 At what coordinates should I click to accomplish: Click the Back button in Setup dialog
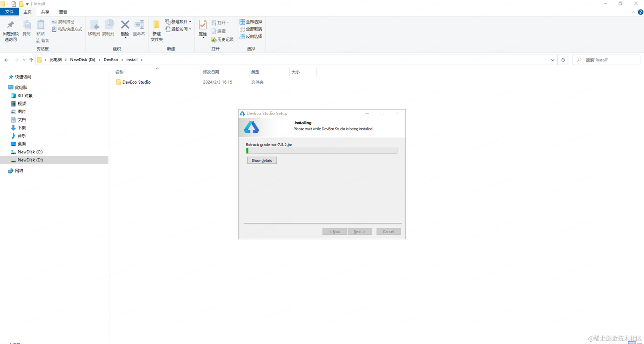point(335,232)
